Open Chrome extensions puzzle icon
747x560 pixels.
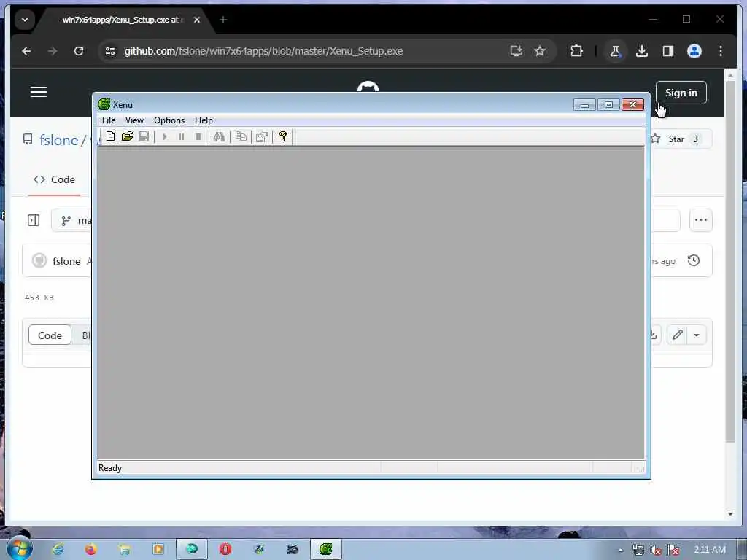point(576,51)
